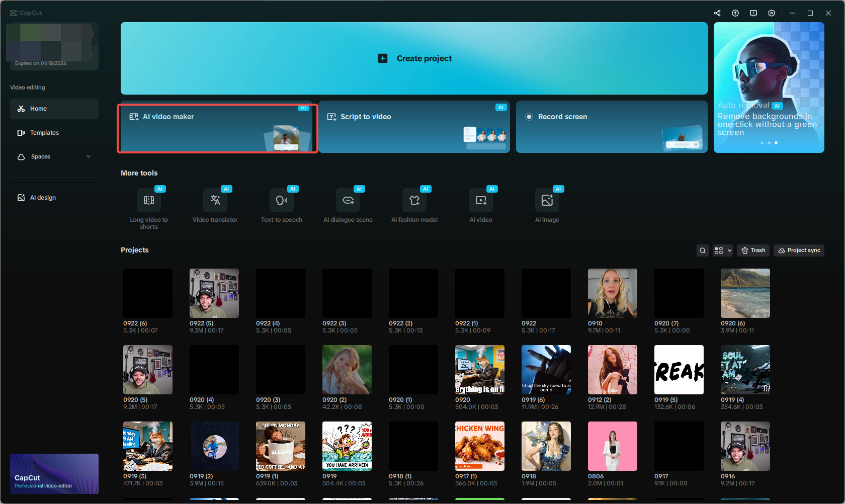Select the second carousel dot on promo banner
This screenshot has width=845, height=504.
tap(769, 143)
